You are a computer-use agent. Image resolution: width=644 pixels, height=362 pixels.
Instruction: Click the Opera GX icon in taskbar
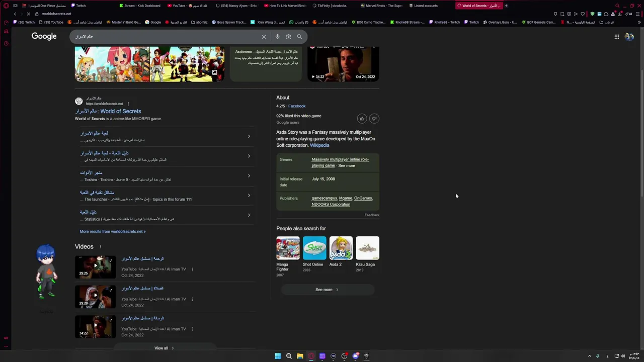tap(311, 356)
